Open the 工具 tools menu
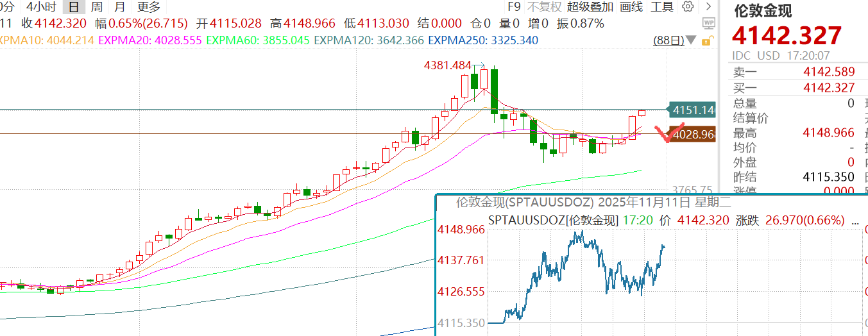Image resolution: width=868 pixels, height=336 pixels. tap(662, 7)
